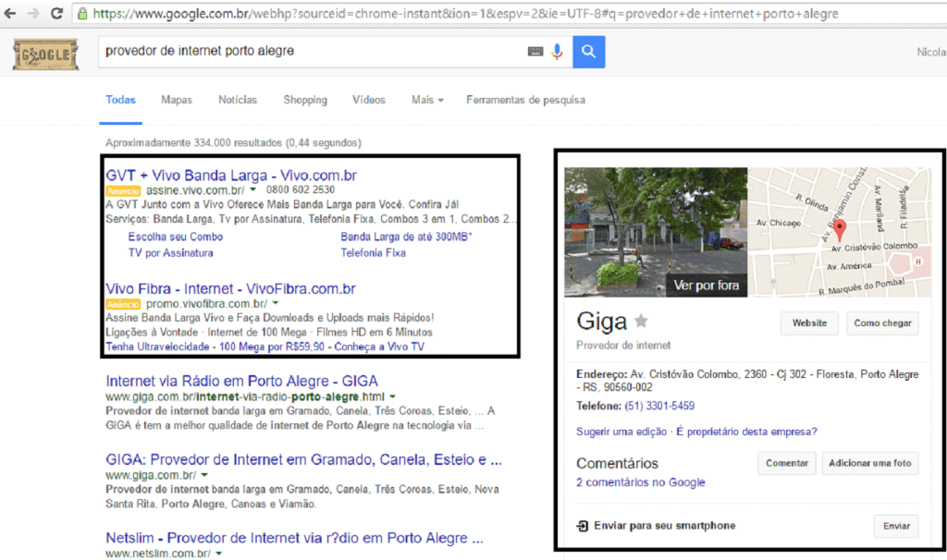Image resolution: width=947 pixels, height=560 pixels.
Task: Open GIGA: Provedor de Internet em Gramado result
Action: click(x=303, y=459)
